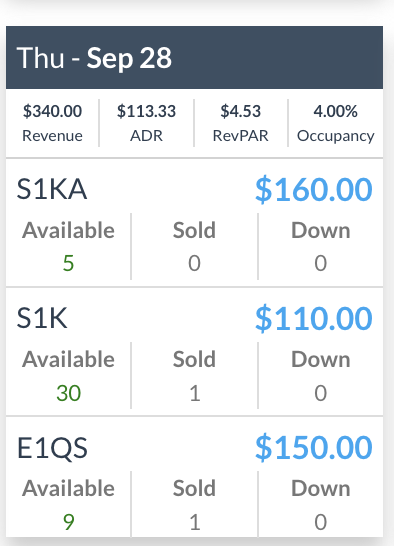Open the S1KA room type
Viewport: 394px width, 546px height.
pos(52,189)
